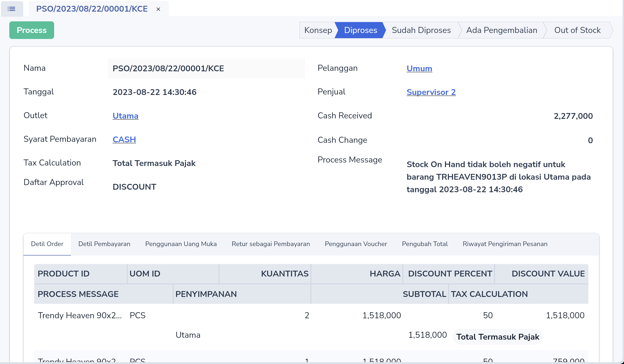Set status to Sudah Diproses
624x364 pixels.
(x=421, y=30)
